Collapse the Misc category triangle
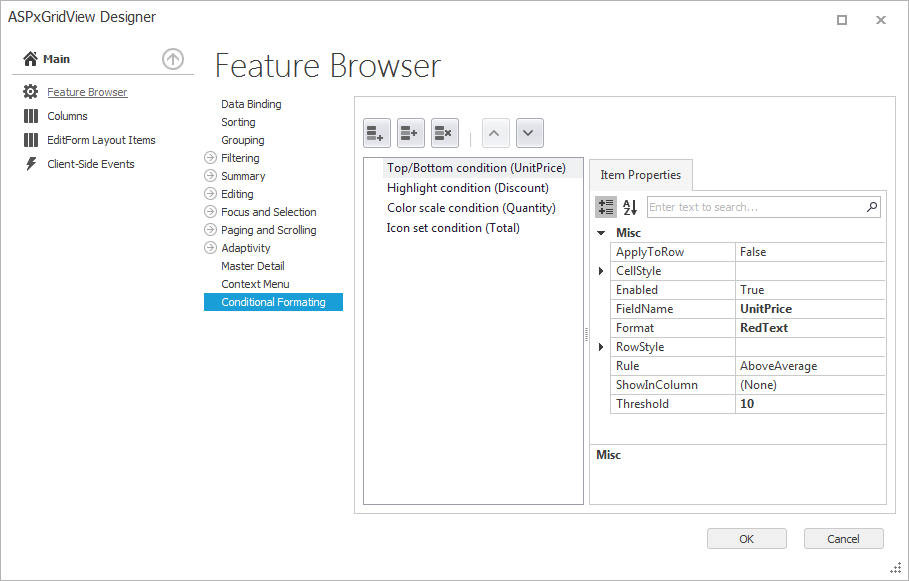Viewport: 909px width, 581px height. click(x=601, y=233)
